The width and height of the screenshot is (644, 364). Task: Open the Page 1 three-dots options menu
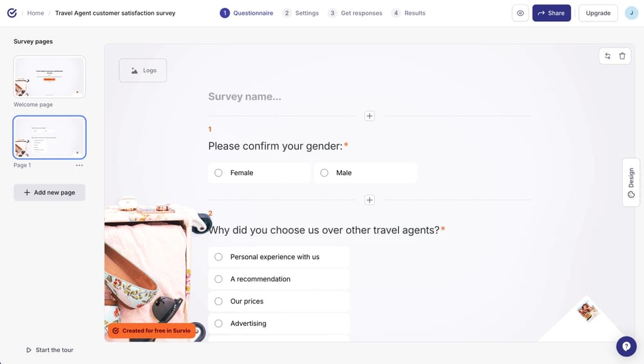pyautogui.click(x=79, y=165)
